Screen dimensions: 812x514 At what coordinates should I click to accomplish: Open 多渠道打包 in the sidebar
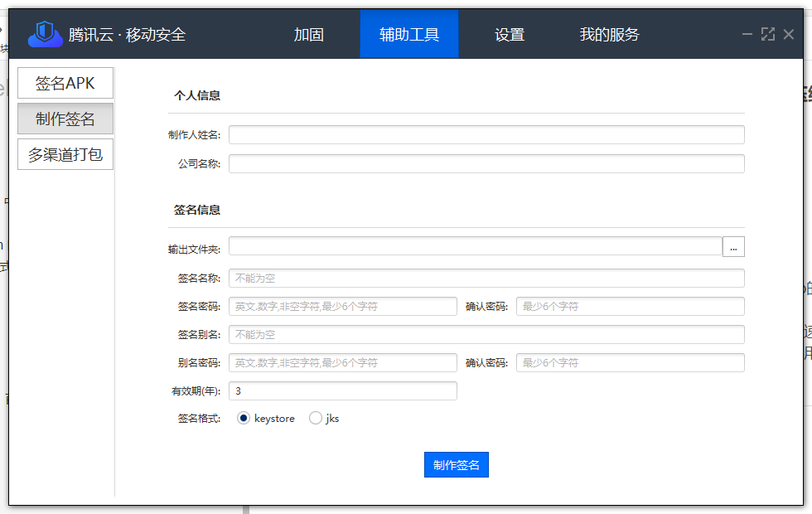pyautogui.click(x=65, y=154)
